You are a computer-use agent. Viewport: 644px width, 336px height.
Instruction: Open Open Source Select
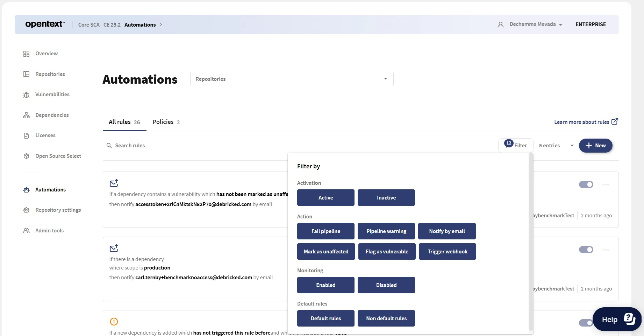pos(26,156)
